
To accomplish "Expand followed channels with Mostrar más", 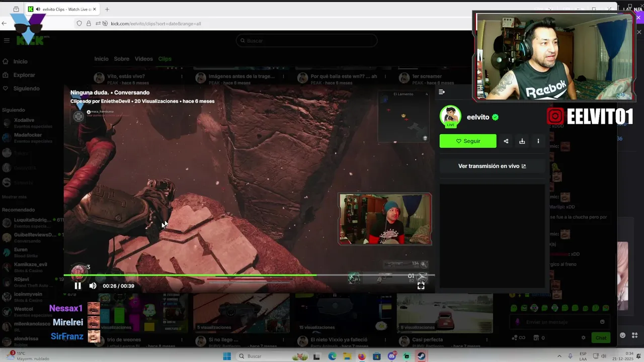I will [x=14, y=197].
